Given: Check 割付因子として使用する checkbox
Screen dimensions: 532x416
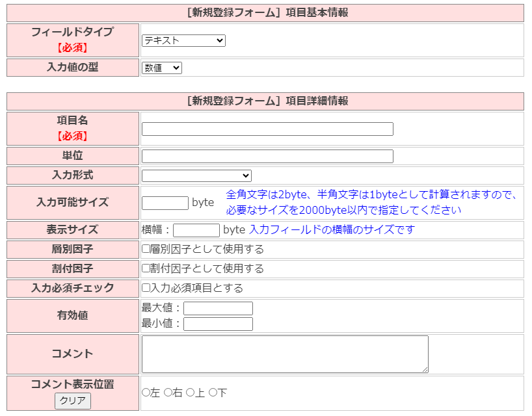Looking at the screenshot, I should click(x=146, y=269).
